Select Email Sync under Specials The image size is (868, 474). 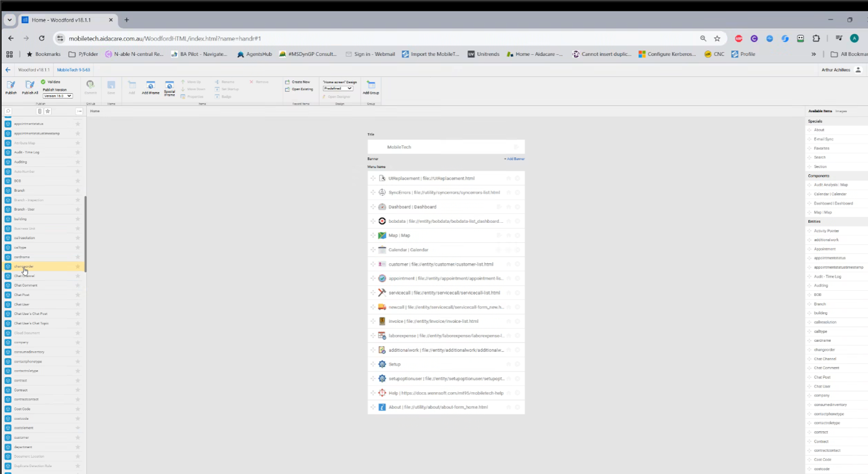pos(823,139)
